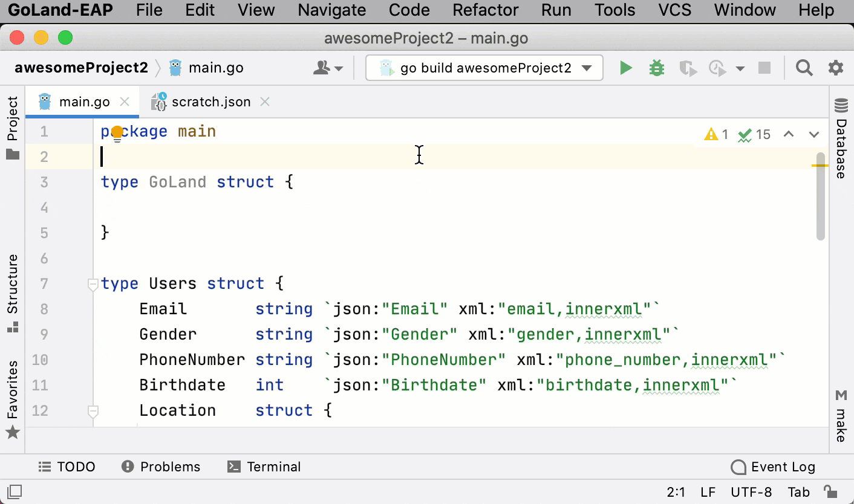
Task: Click the code-with-me user icon
Action: (327, 68)
